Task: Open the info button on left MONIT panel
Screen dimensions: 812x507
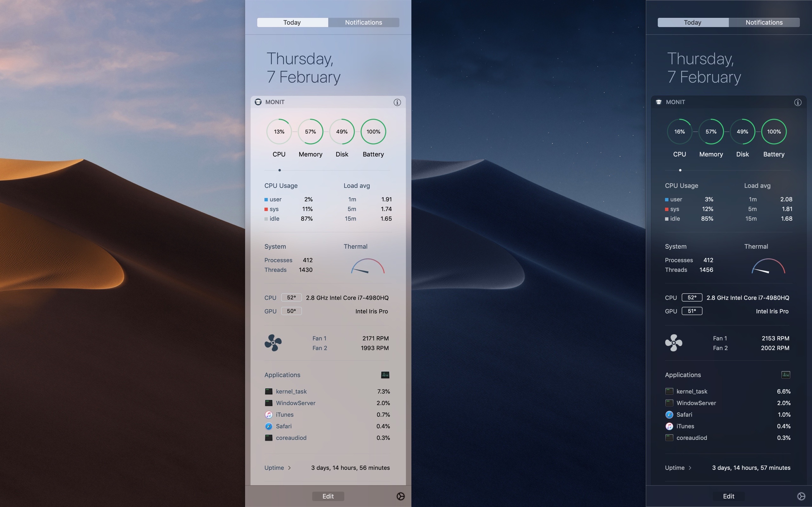Action: (397, 102)
